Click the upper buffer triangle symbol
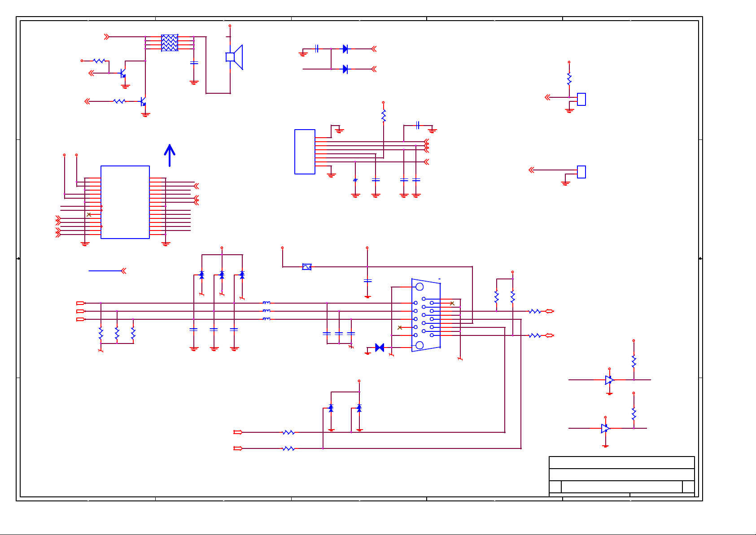Image resolution: width=756 pixels, height=535 pixels. tap(609, 380)
